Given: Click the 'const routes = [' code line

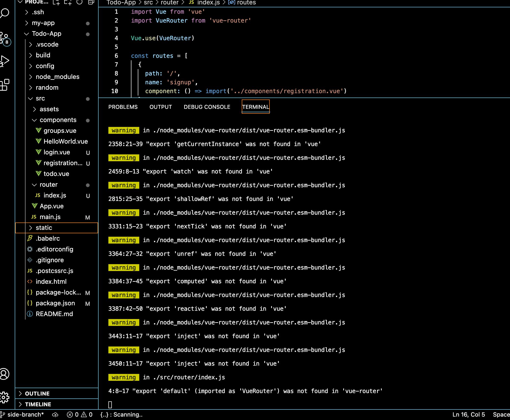Looking at the screenshot, I should click(x=159, y=56).
